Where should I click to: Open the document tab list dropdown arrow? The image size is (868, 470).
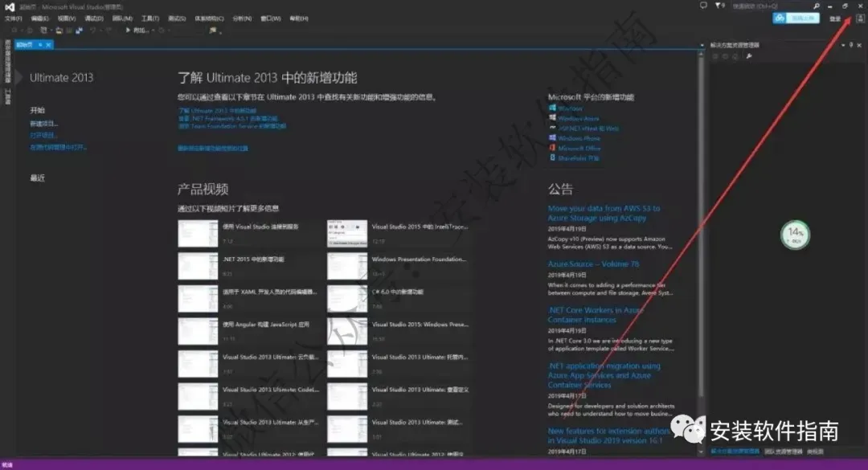[702, 45]
